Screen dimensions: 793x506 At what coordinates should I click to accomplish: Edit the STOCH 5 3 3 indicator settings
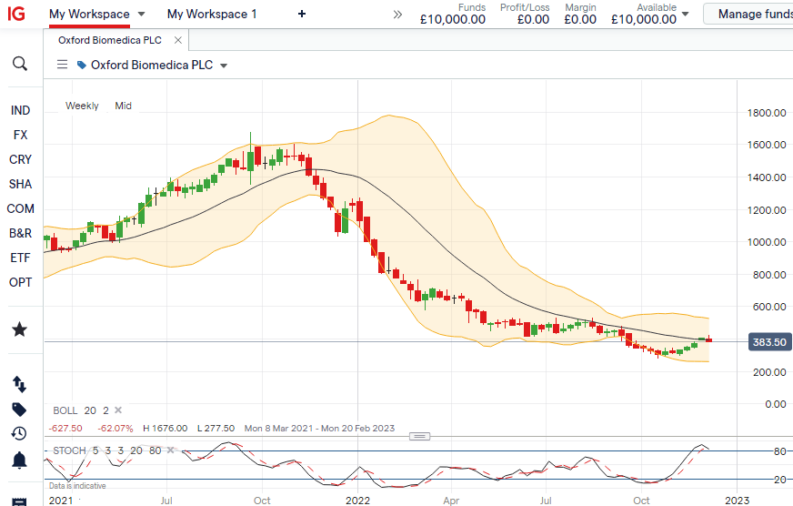coord(107,450)
